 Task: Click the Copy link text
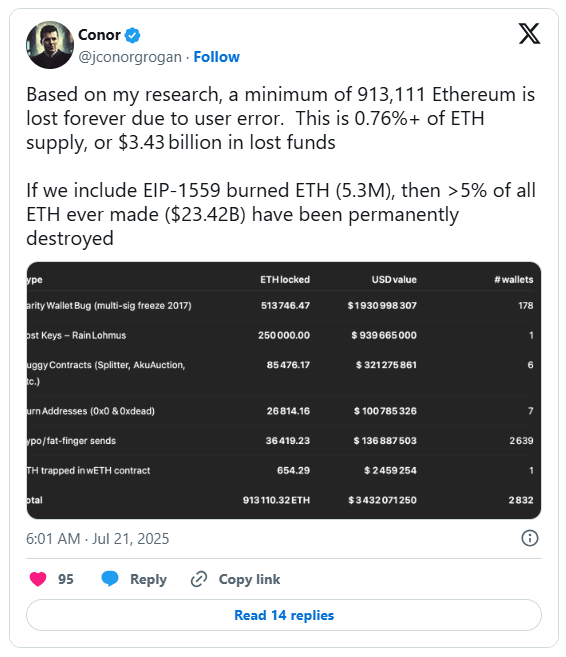tap(249, 579)
